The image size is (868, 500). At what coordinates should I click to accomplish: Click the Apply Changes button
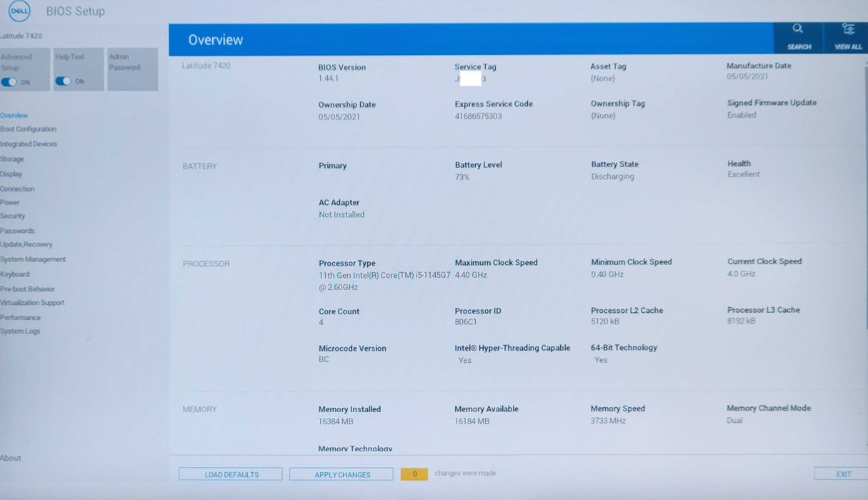(341, 474)
